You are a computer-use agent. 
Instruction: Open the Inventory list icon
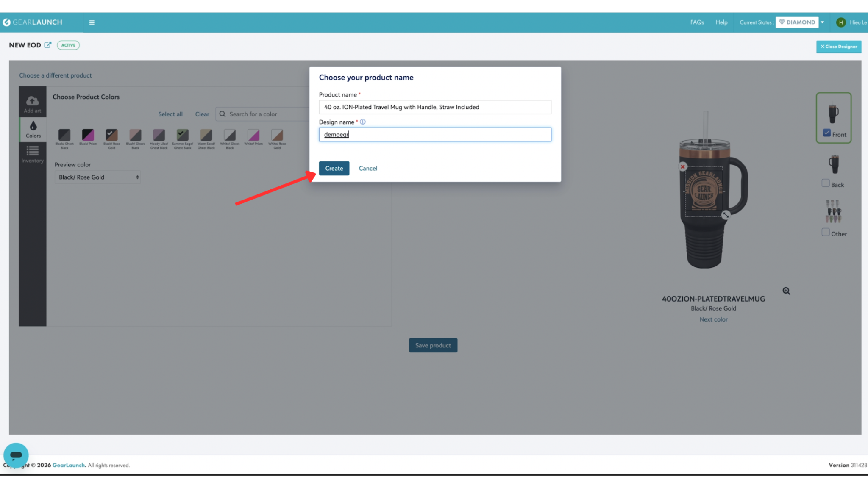tap(32, 151)
